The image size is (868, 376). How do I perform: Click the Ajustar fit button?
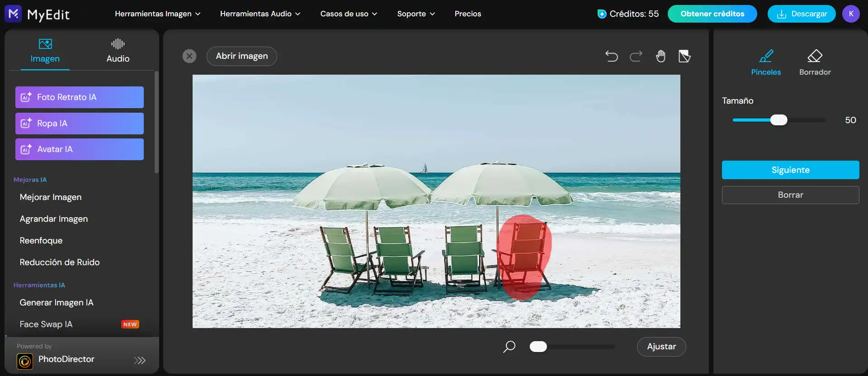[661, 347]
